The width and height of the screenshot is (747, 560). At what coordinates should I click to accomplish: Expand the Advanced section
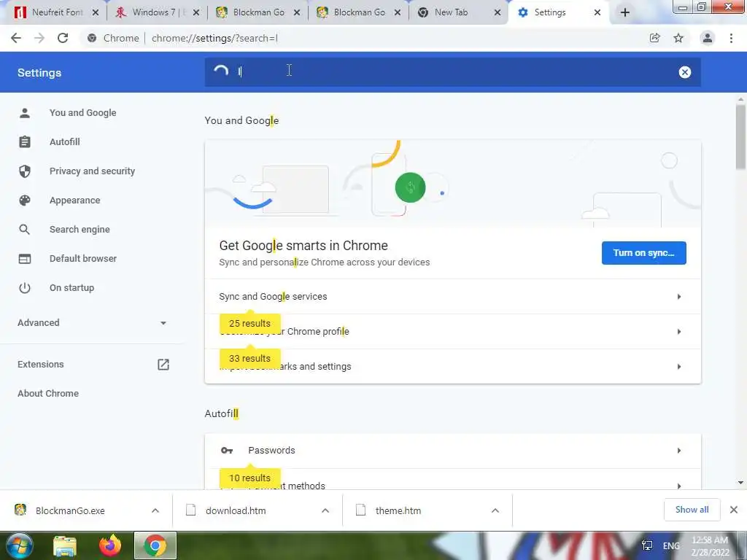click(x=92, y=323)
